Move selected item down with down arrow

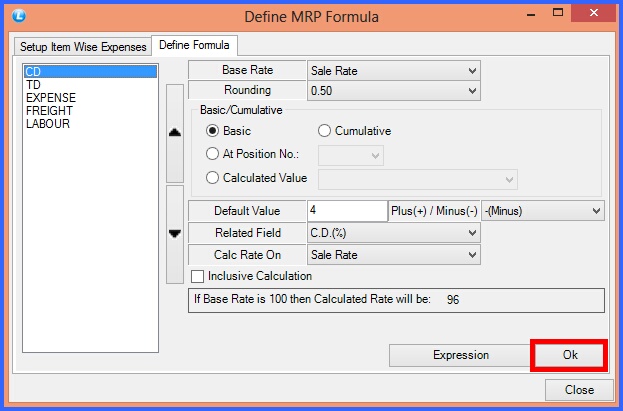click(175, 234)
